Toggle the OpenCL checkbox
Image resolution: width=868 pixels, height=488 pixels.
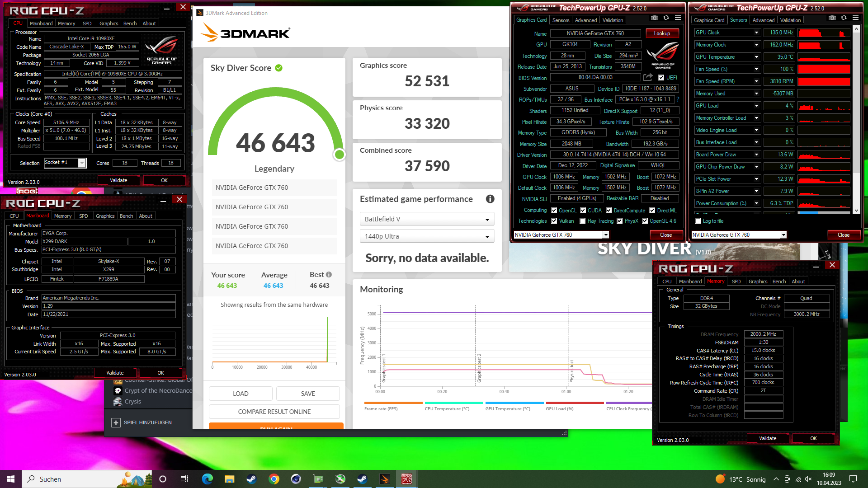point(554,211)
